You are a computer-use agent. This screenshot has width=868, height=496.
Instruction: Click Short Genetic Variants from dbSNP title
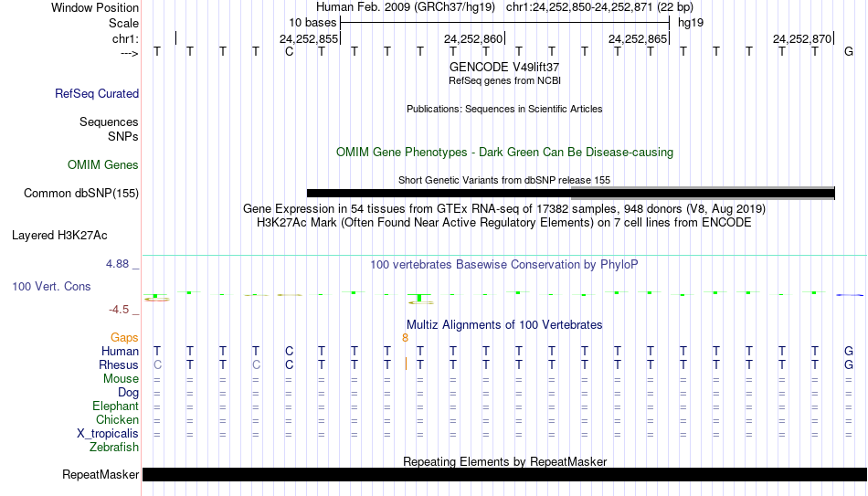pos(504,180)
